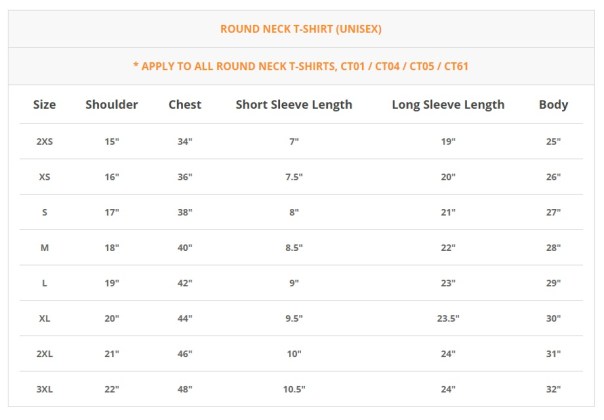This screenshot has height=420, width=604.
Task: Select the 23.5" long sleeve length value
Action: pyautogui.click(x=448, y=318)
